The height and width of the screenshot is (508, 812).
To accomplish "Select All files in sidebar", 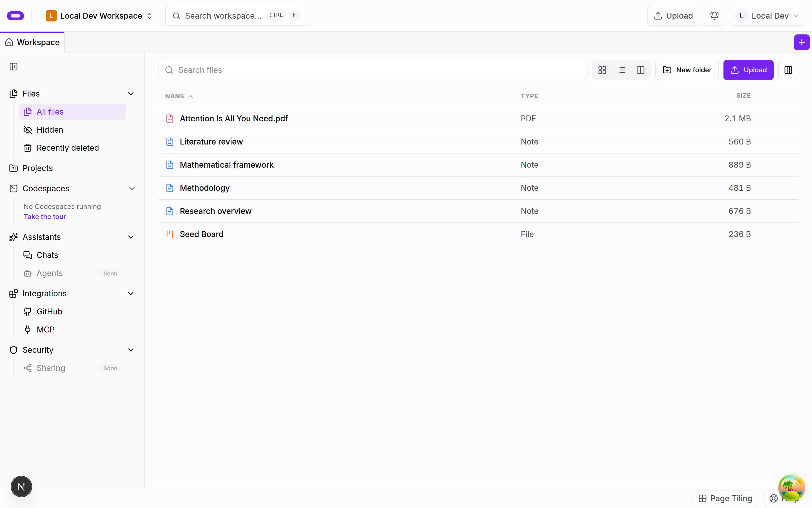I will (72, 111).
